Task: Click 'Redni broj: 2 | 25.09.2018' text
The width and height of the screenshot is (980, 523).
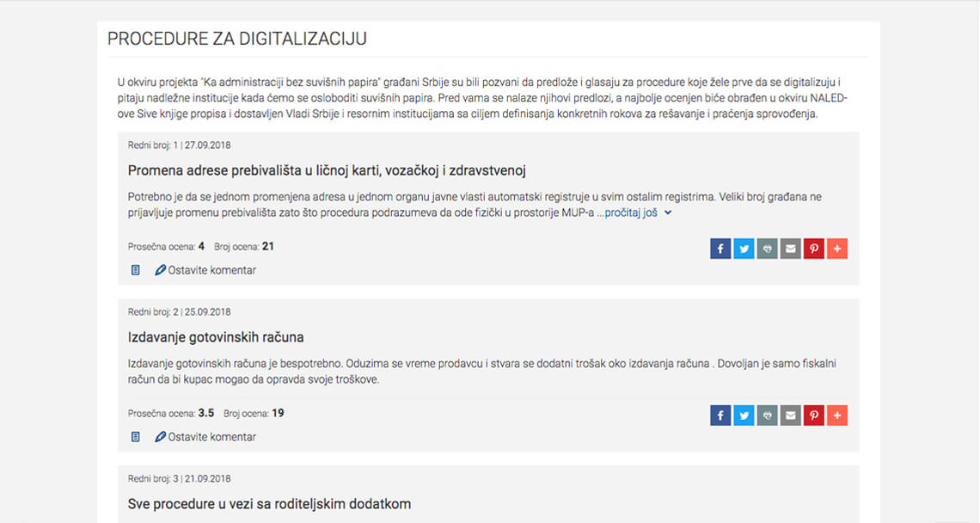Action: pyautogui.click(x=180, y=311)
